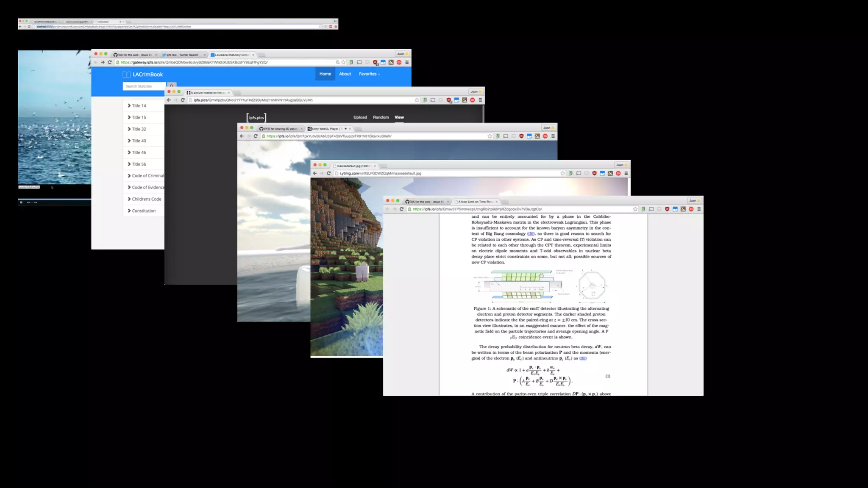Open Chrome hamburger menu in paper window

[699, 209]
